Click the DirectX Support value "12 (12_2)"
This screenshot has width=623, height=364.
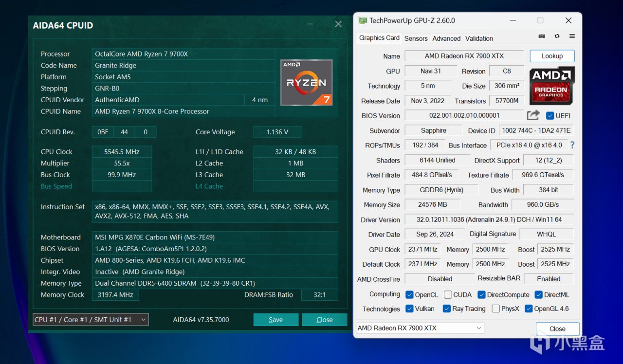(549, 160)
